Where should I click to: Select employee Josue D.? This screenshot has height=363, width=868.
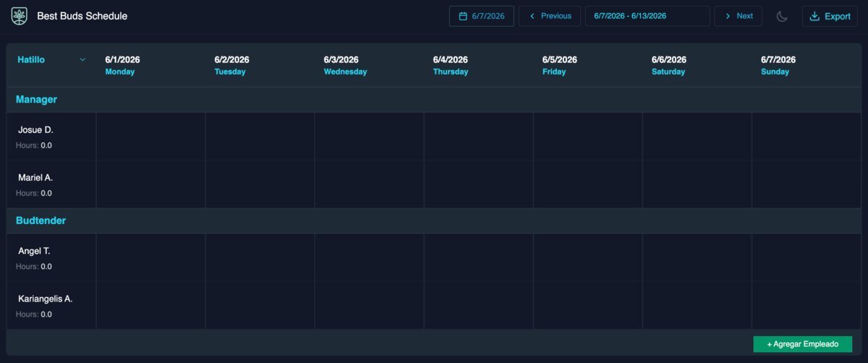coord(35,130)
